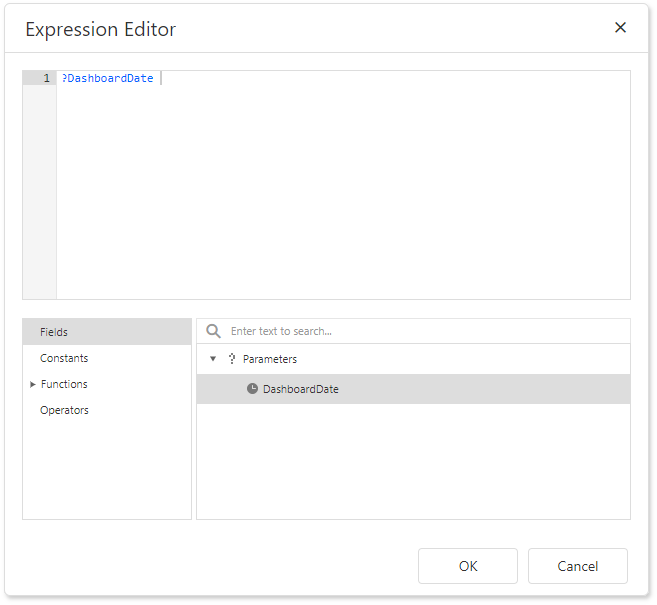
Task: Collapse the Parameters tree node arrow
Action: (212, 359)
